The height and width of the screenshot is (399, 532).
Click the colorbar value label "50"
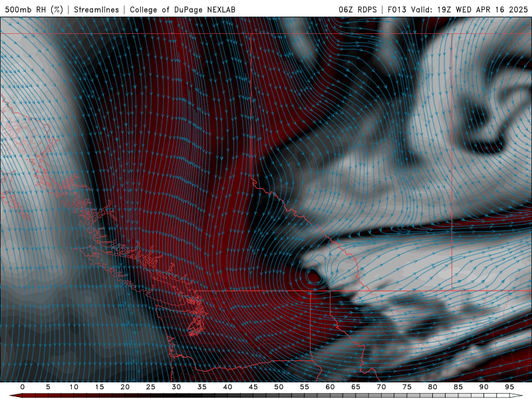(279, 387)
